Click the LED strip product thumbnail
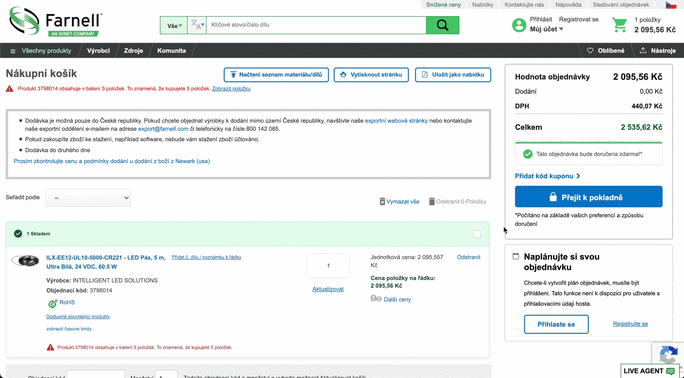The image size is (684, 378). [x=25, y=261]
